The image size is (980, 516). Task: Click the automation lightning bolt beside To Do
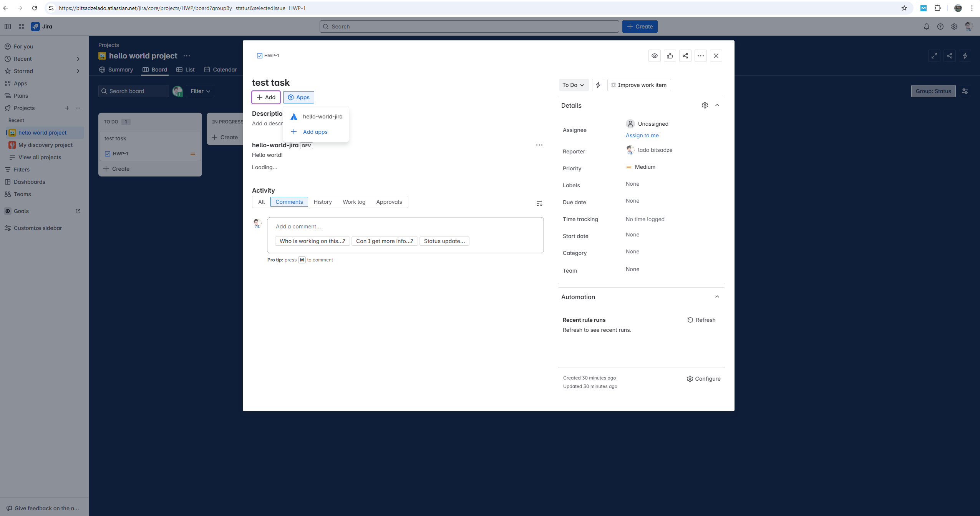[x=598, y=85]
